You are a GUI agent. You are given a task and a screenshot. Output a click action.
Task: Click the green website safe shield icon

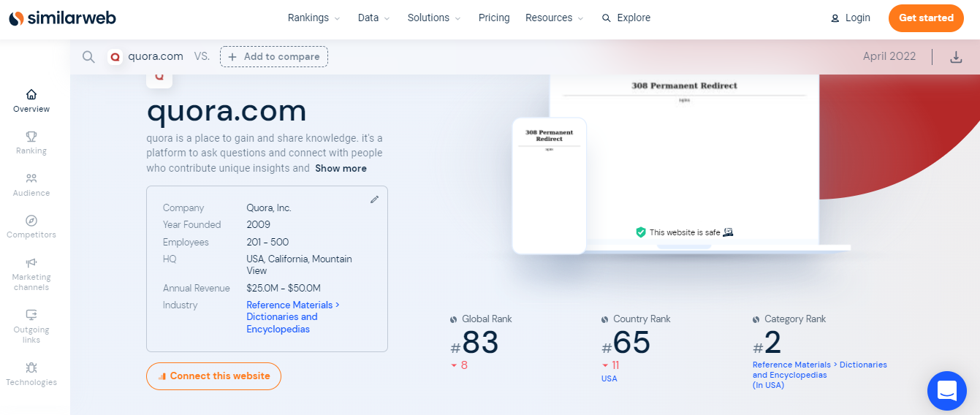(x=641, y=232)
